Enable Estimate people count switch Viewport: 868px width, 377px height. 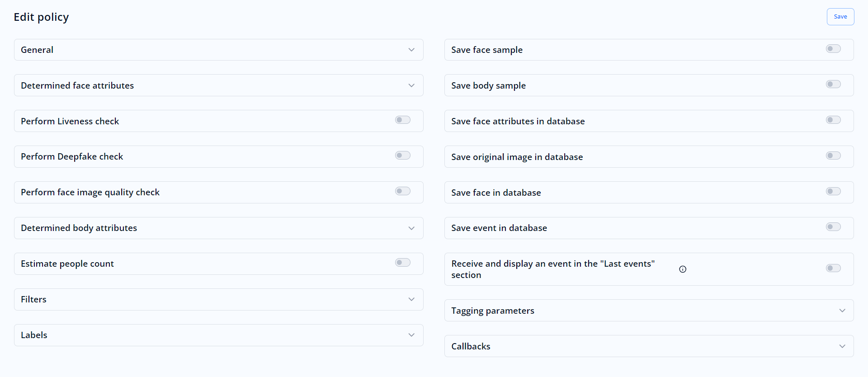402,263
